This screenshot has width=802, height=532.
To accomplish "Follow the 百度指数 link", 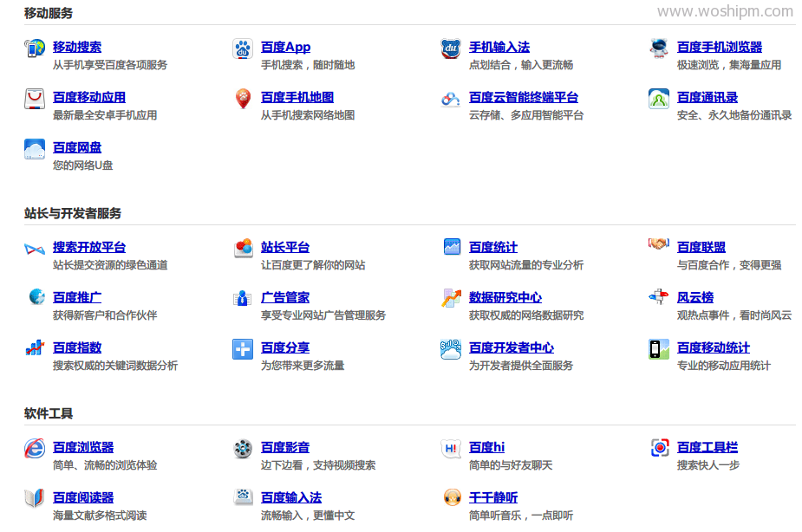I will click(77, 347).
